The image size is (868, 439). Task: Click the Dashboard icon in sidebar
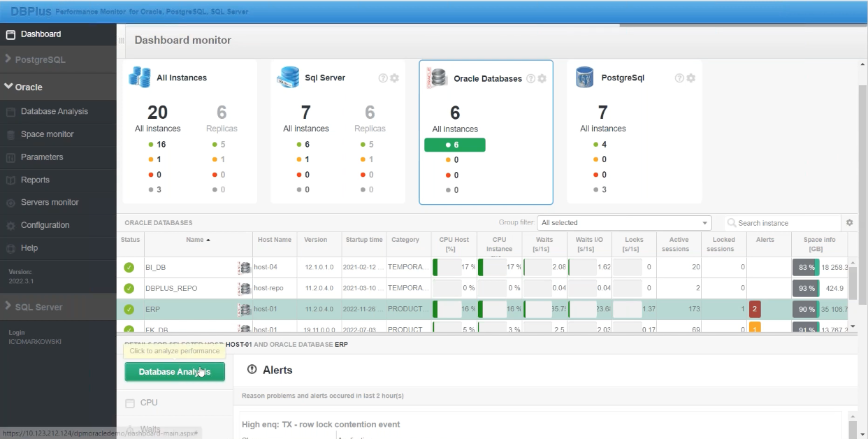click(x=10, y=34)
